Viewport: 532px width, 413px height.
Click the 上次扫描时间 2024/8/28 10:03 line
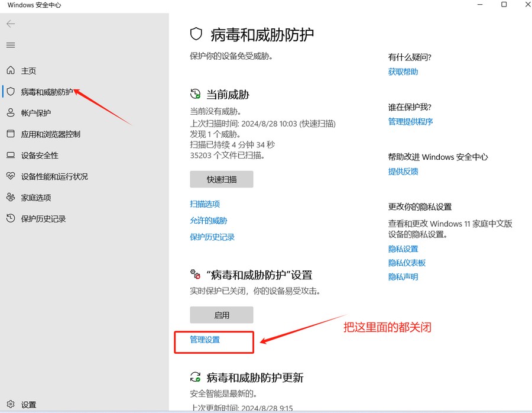[x=262, y=124]
